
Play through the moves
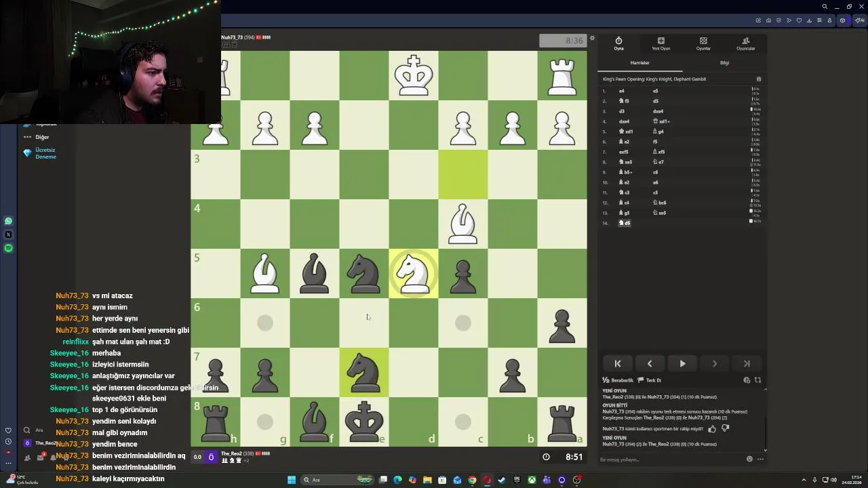(x=682, y=364)
